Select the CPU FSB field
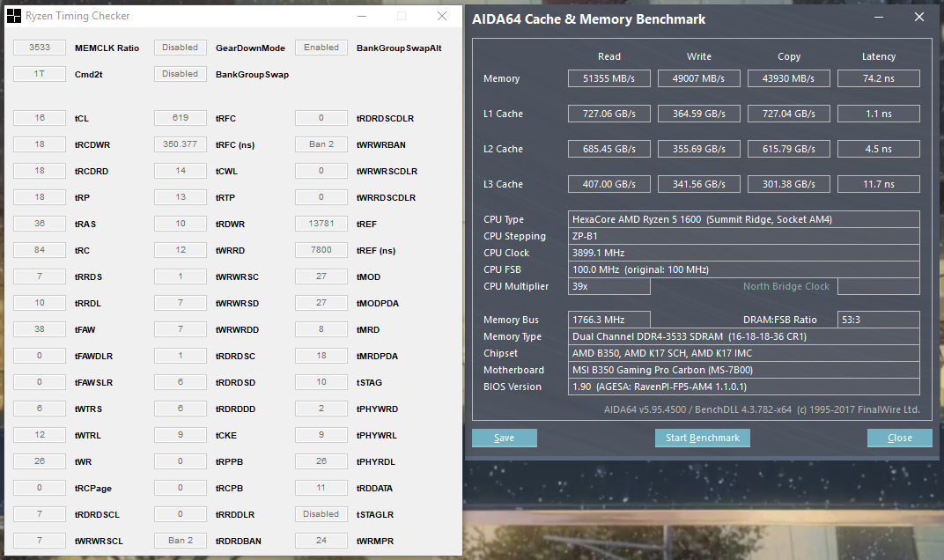 point(743,269)
